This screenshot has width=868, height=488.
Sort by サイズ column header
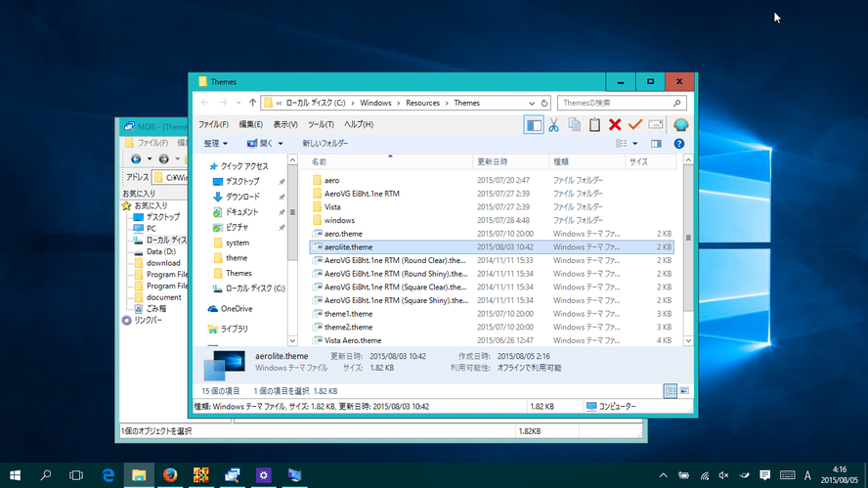pos(650,161)
